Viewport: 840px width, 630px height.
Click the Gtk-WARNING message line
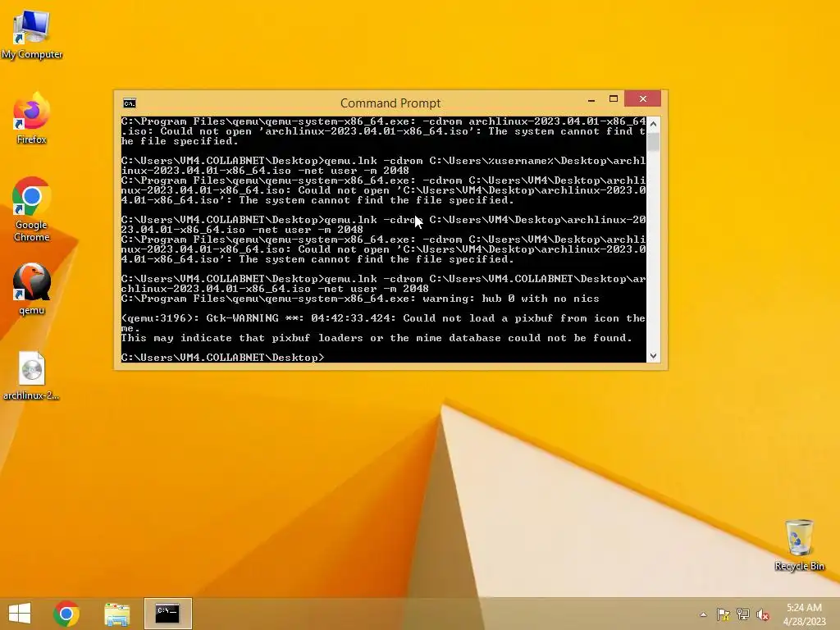coord(383,323)
